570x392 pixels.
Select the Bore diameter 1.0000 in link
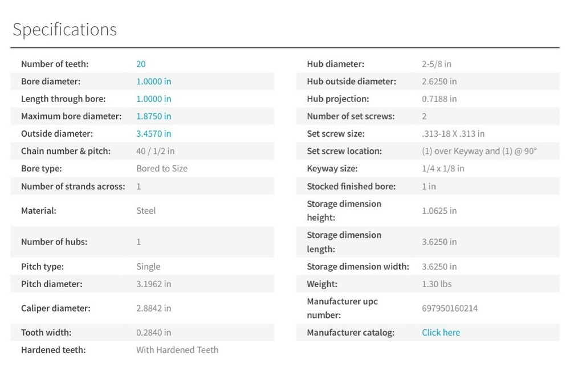153,81
